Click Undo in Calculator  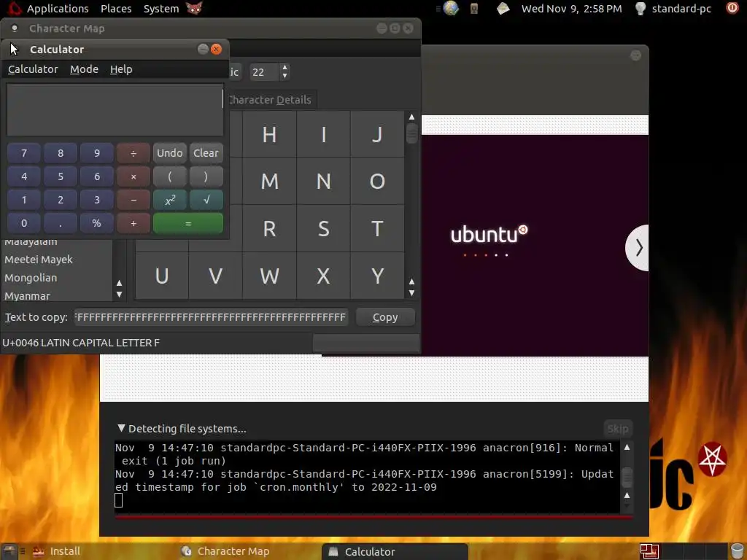tap(169, 153)
